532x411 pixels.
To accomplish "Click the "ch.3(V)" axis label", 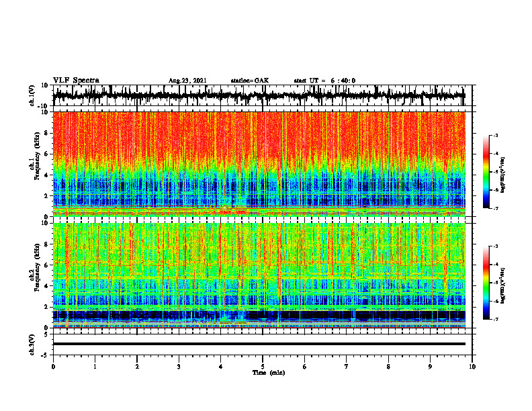I will (x=32, y=345).
